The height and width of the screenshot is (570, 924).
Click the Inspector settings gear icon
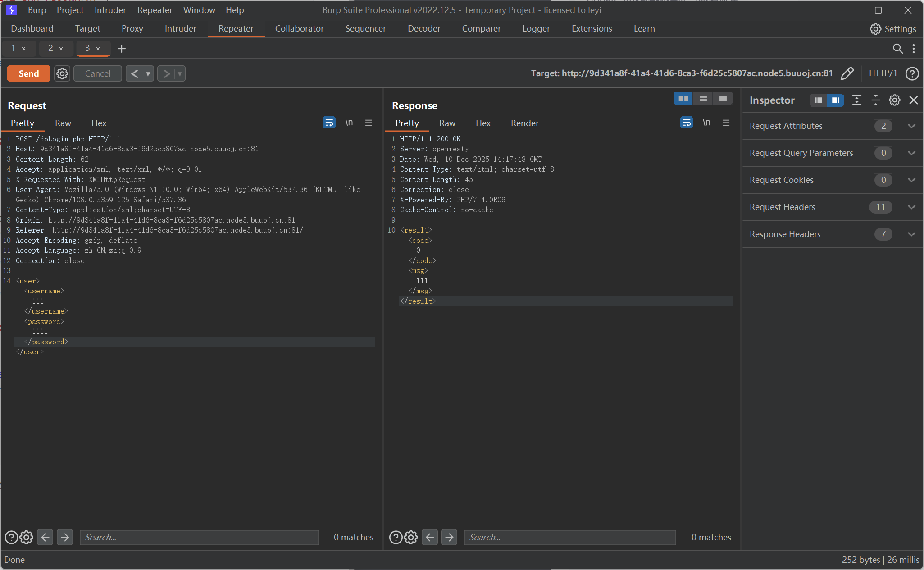[x=895, y=100]
